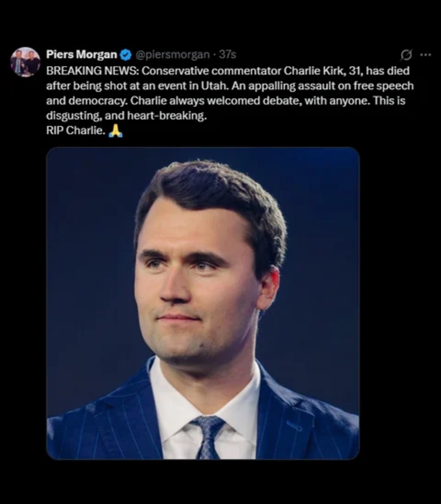Click the blue verified badge
Viewport: 441px width, 504px height.
(126, 55)
